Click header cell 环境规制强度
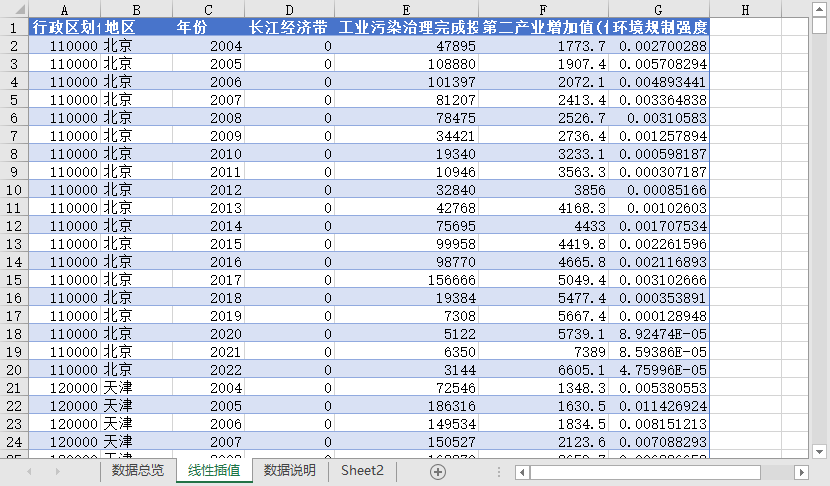 tap(659, 27)
